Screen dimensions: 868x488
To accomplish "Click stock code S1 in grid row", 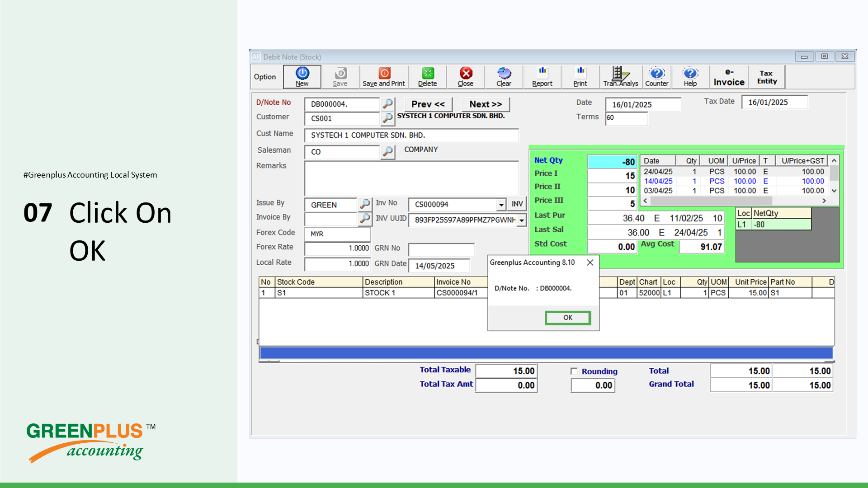I will pyautogui.click(x=319, y=293).
